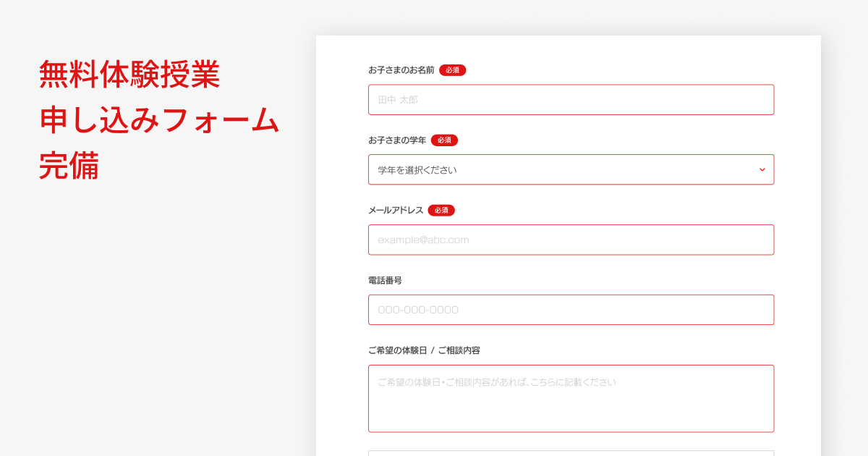Screen dimensions: 868x456
Task: Click the 電話番号 phone number field
Action: [571, 309]
